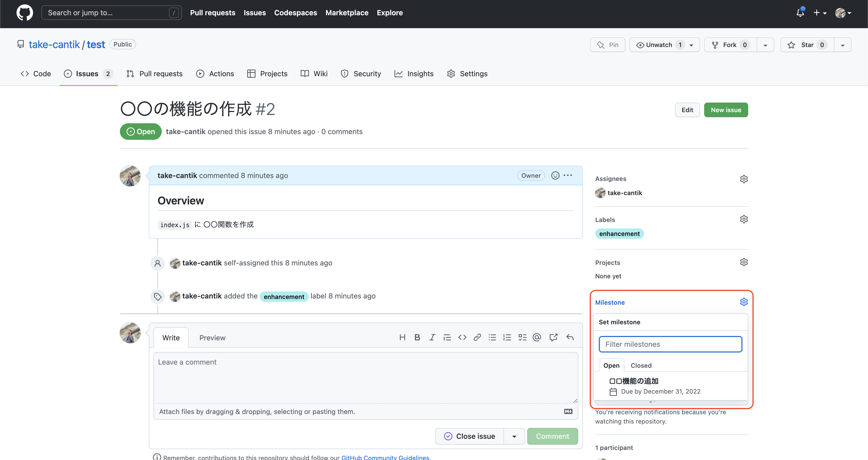Open notifications from the bell icon
The height and width of the screenshot is (460, 868).
click(x=800, y=12)
